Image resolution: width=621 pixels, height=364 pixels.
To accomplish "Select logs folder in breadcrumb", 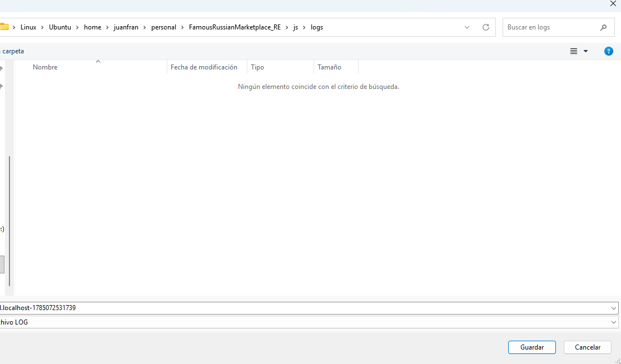I will 317,27.
